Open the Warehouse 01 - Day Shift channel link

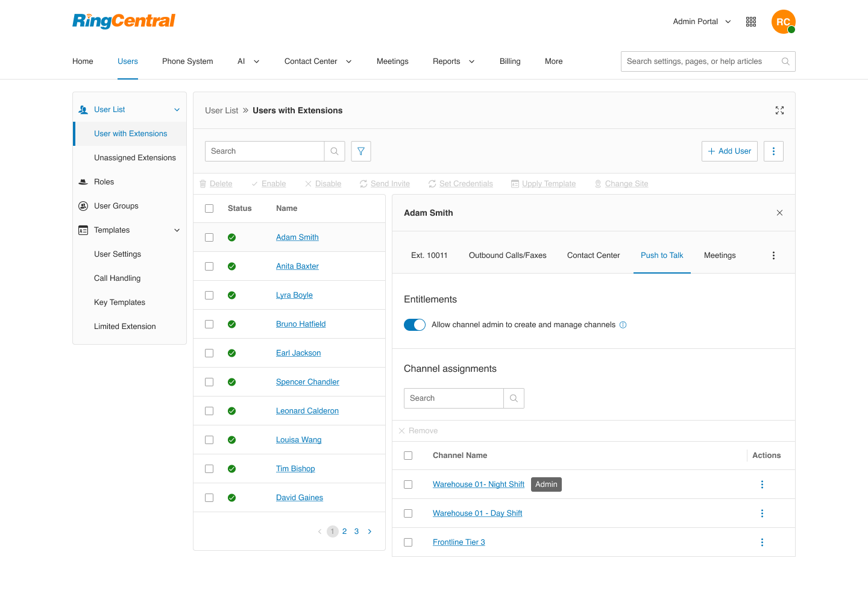477,513
